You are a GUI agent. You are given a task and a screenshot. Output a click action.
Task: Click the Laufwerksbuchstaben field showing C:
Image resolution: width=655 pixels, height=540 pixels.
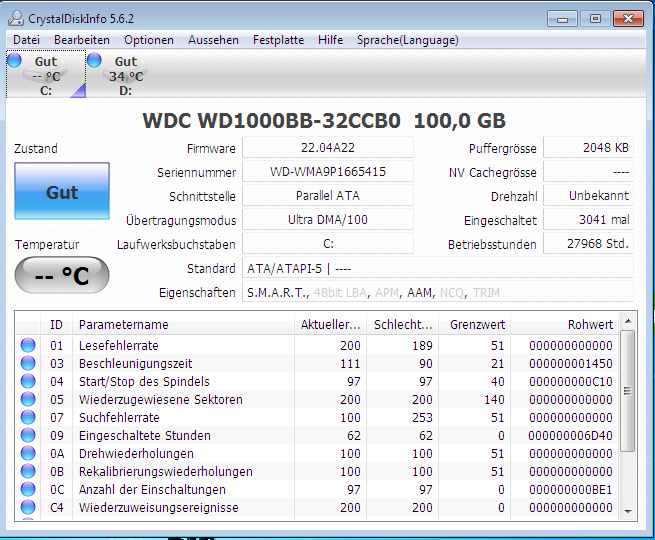click(x=328, y=243)
